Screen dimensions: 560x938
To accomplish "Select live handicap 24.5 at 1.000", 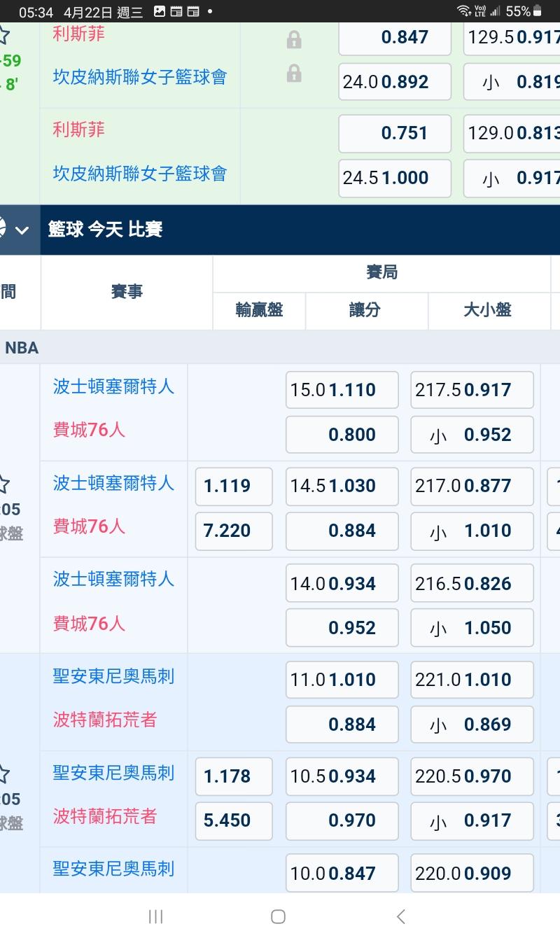I will (x=395, y=178).
